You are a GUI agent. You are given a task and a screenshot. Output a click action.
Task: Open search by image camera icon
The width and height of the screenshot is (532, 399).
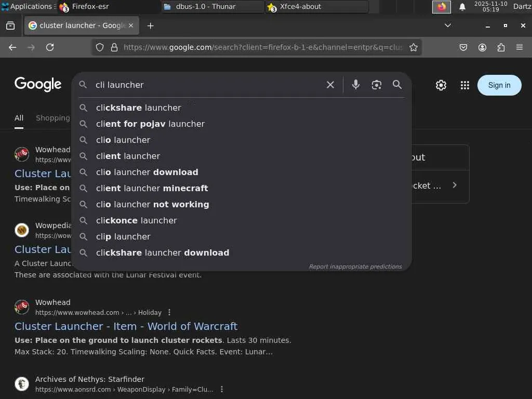[x=376, y=85]
